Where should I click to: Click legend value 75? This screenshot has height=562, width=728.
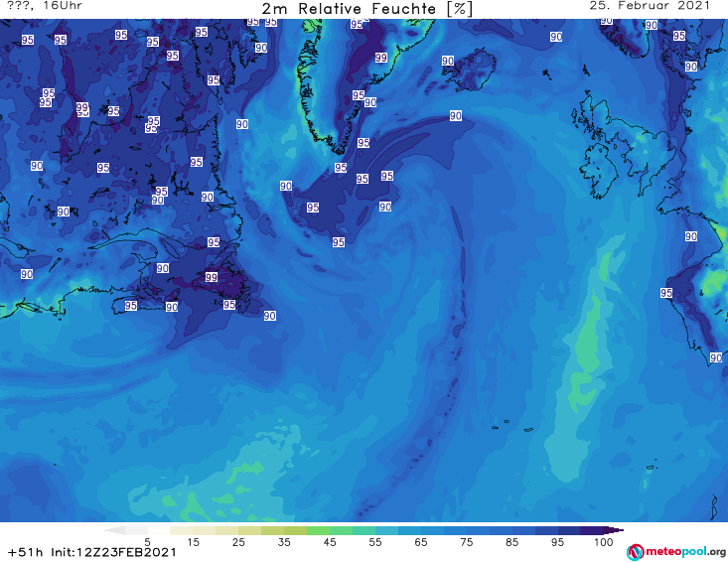click(x=467, y=542)
